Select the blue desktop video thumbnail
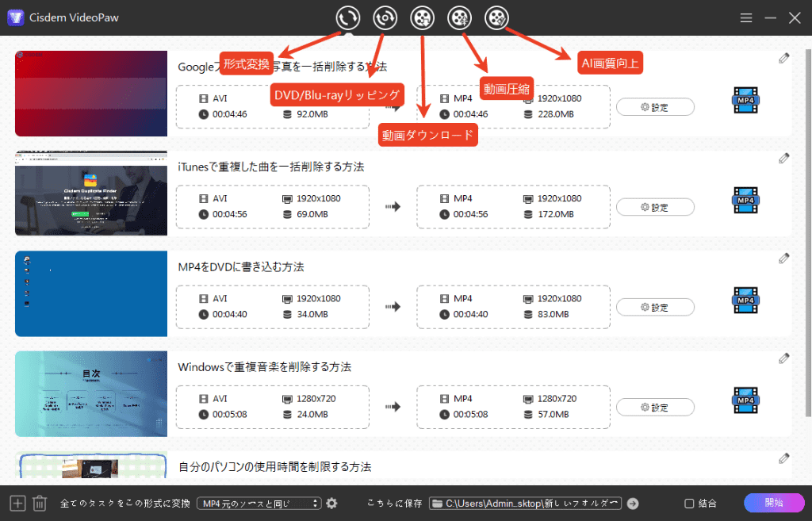 [91, 293]
